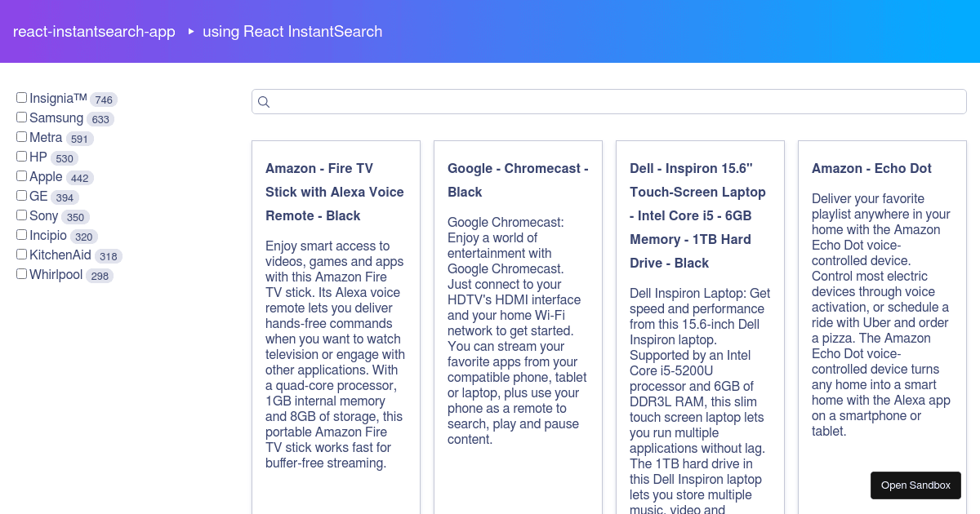Check the GE brand checkbox
Viewport: 980px width, 514px height.
[x=21, y=194]
